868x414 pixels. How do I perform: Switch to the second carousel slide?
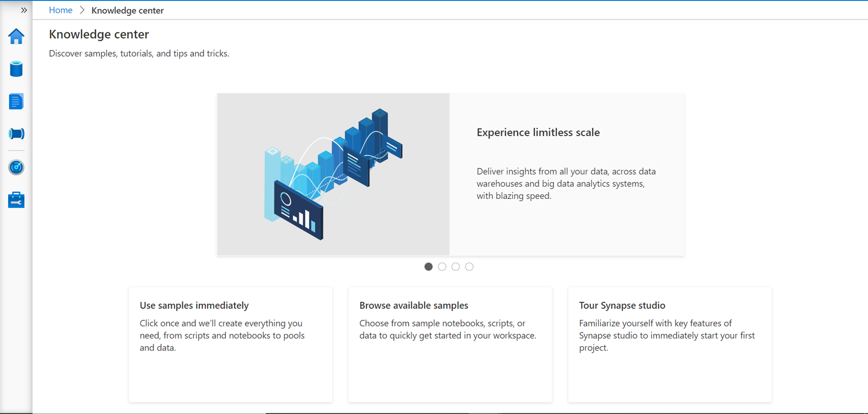click(x=442, y=267)
